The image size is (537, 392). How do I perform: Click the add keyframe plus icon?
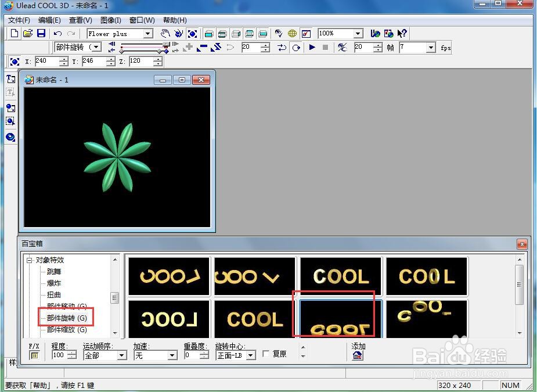[x=188, y=47]
